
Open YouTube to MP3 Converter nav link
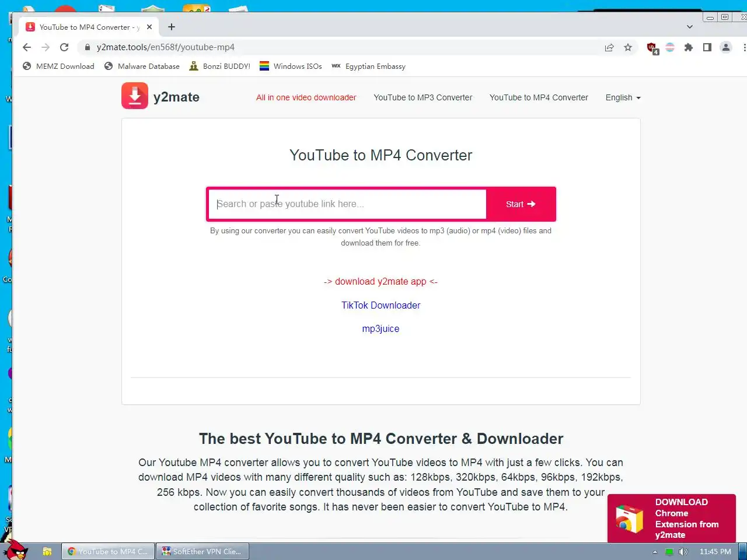click(423, 97)
